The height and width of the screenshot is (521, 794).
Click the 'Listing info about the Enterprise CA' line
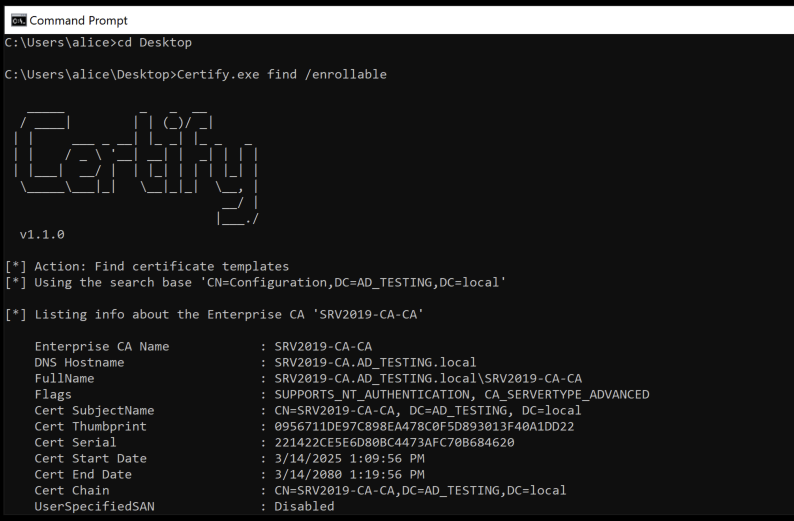point(214,314)
